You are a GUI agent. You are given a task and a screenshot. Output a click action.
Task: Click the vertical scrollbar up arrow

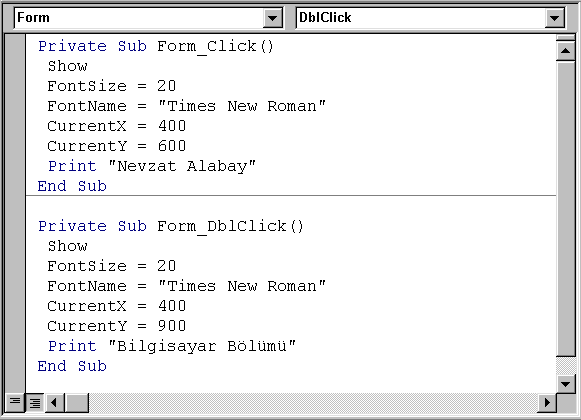pyautogui.click(x=565, y=51)
